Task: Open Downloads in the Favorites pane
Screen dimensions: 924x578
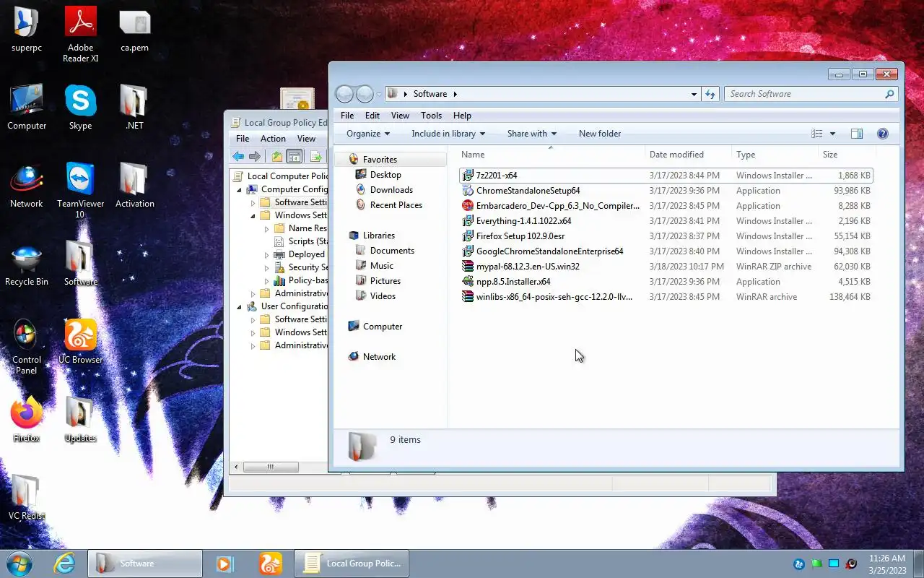Action: point(391,190)
